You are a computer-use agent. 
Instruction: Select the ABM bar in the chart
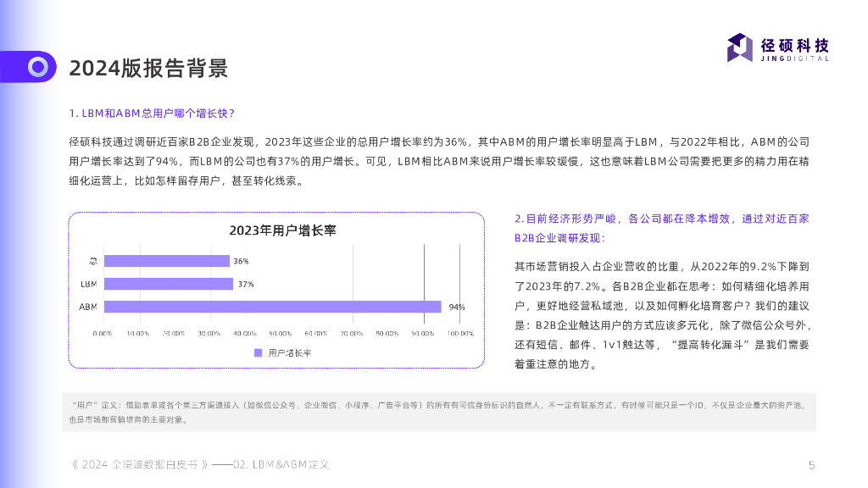[272, 307]
